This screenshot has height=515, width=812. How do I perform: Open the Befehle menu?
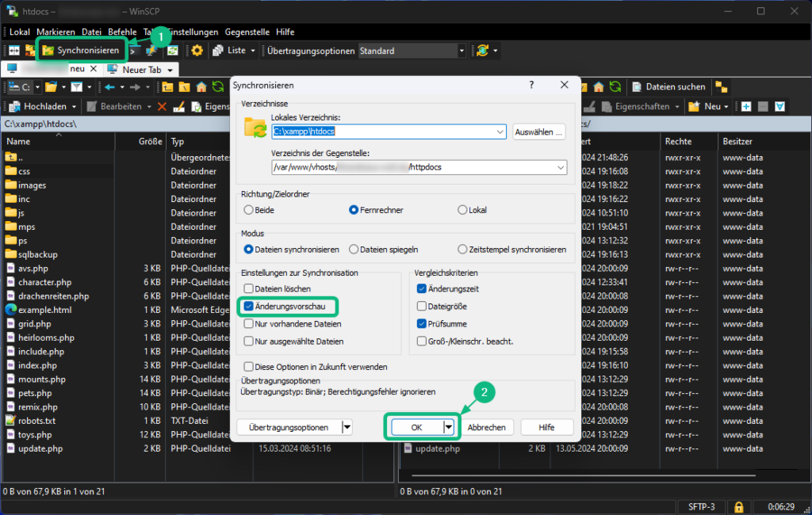pyautogui.click(x=122, y=32)
